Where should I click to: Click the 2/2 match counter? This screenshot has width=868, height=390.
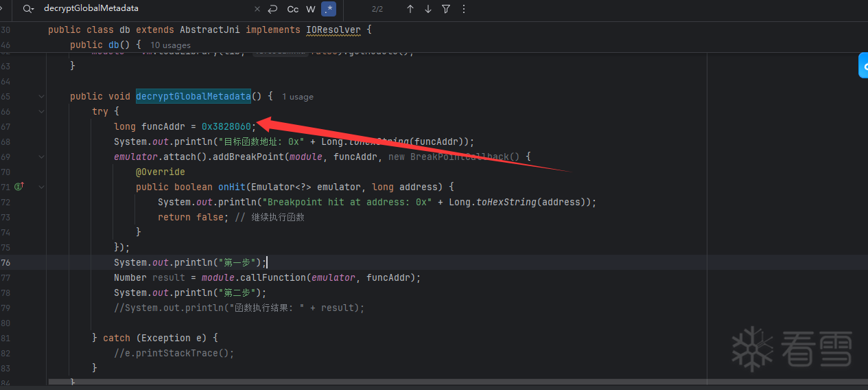click(x=377, y=9)
